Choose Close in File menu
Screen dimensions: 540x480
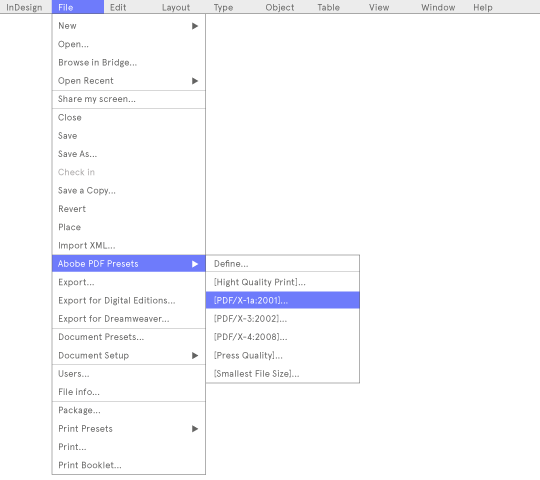click(x=129, y=117)
